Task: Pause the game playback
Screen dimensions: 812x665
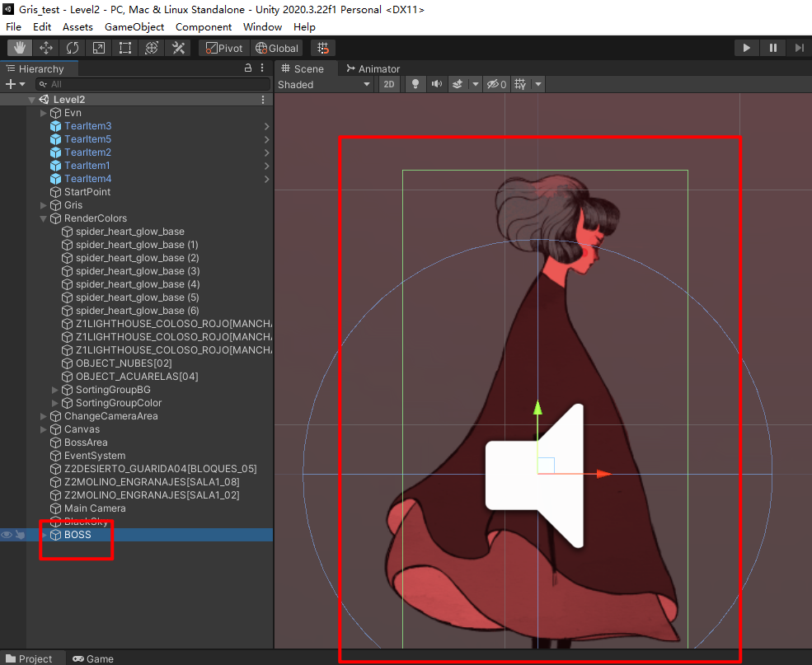Action: point(772,48)
